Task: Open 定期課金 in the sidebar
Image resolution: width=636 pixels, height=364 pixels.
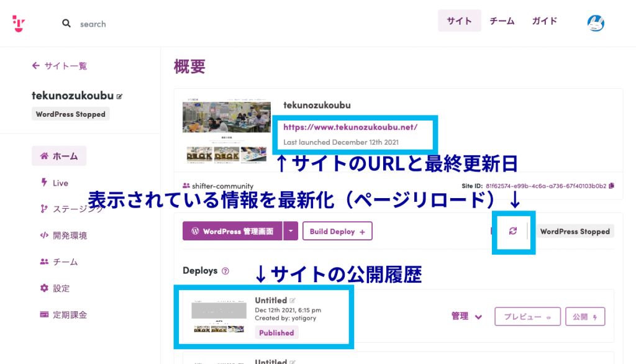Action: tap(63, 314)
